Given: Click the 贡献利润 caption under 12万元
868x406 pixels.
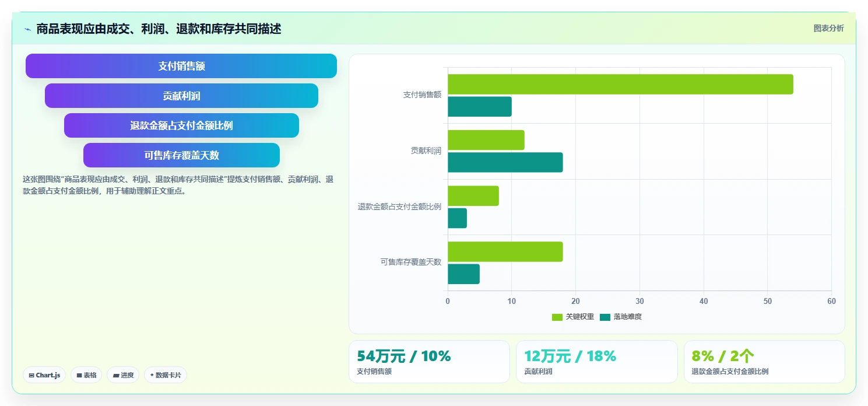Looking at the screenshot, I should pyautogui.click(x=538, y=371).
